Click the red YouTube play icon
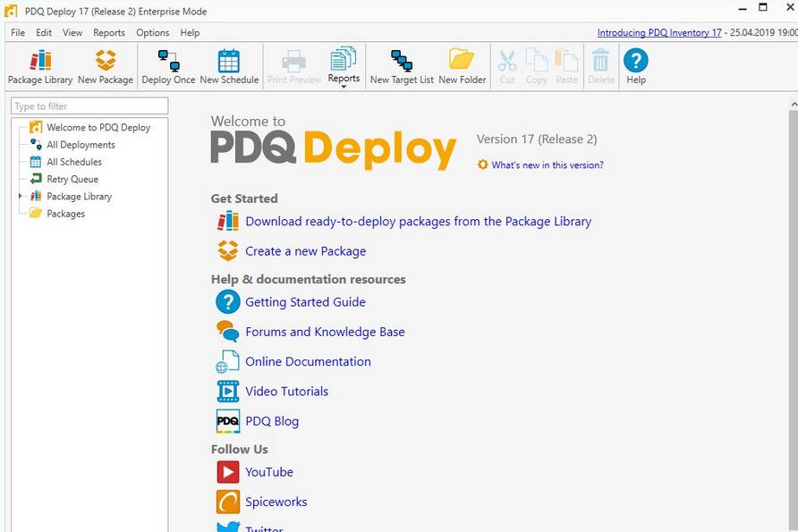Image resolution: width=798 pixels, height=532 pixels. [x=228, y=472]
